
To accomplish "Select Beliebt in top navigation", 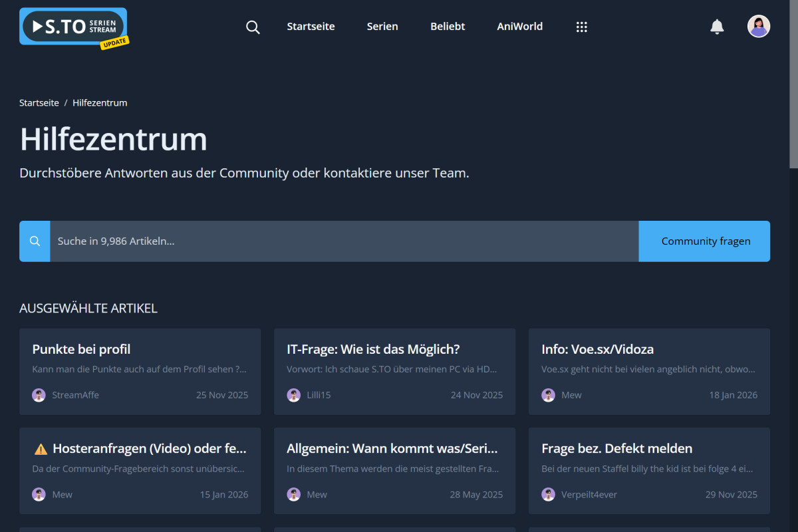I will (448, 27).
